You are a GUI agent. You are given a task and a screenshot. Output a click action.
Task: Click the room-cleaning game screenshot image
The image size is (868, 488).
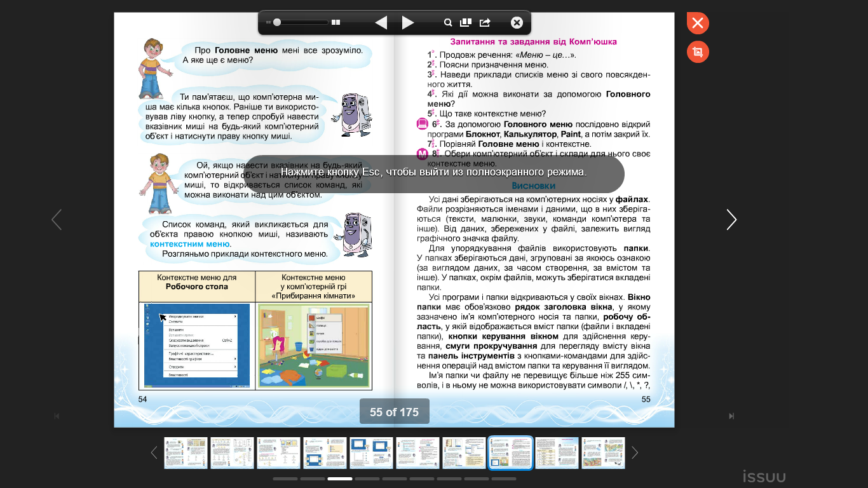[314, 345]
